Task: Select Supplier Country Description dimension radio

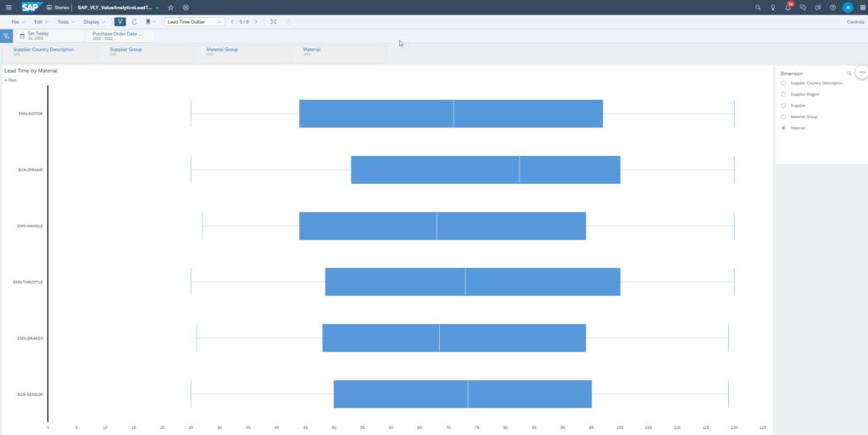Action: pos(783,83)
